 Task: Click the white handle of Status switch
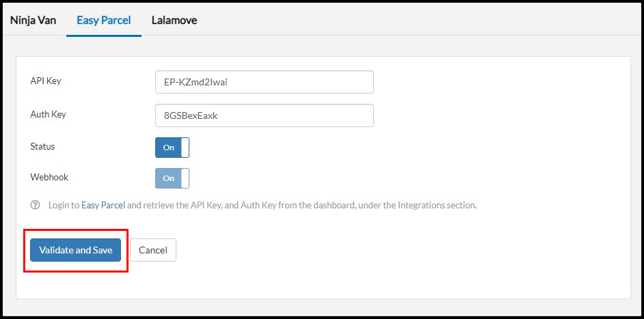pyautogui.click(x=185, y=148)
